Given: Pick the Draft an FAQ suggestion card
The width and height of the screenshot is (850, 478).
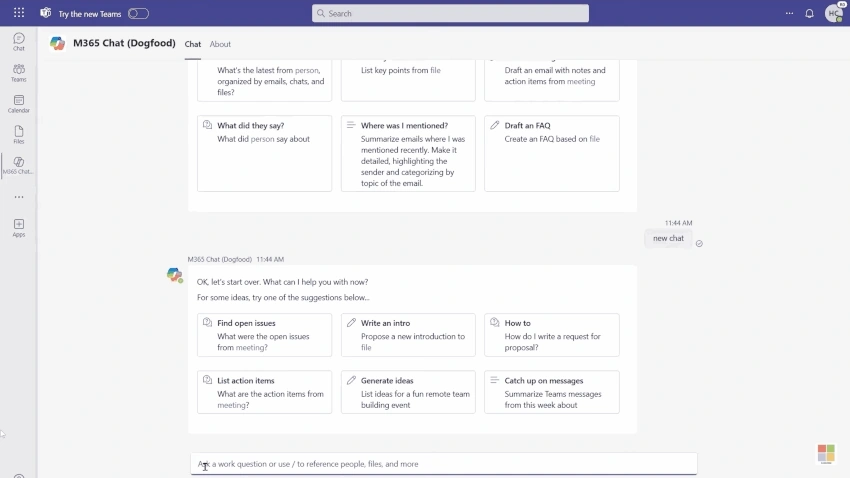Looking at the screenshot, I should pyautogui.click(x=552, y=153).
